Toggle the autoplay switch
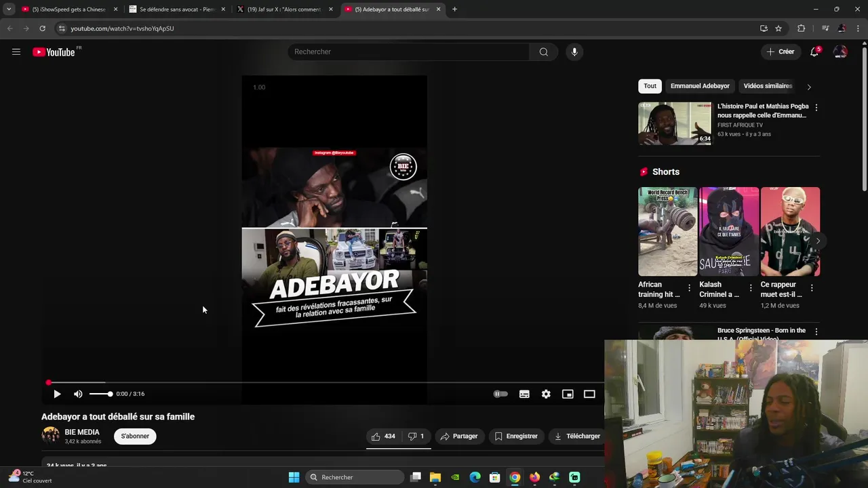Viewport: 868px width, 488px height. [x=500, y=394]
